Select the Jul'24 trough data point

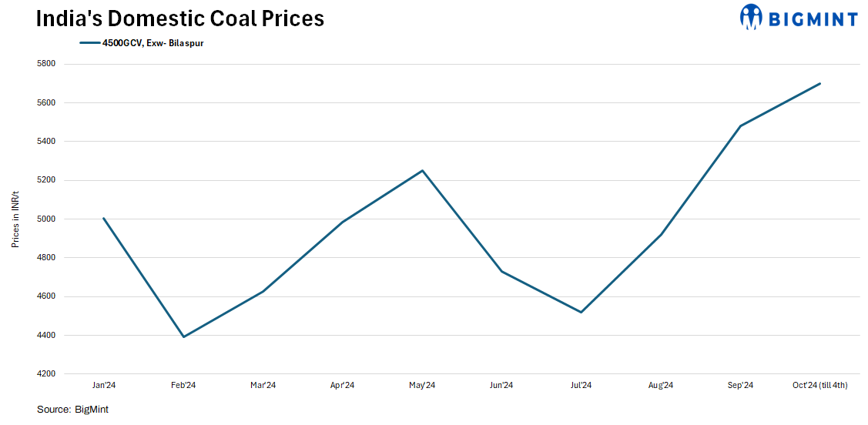(x=581, y=312)
